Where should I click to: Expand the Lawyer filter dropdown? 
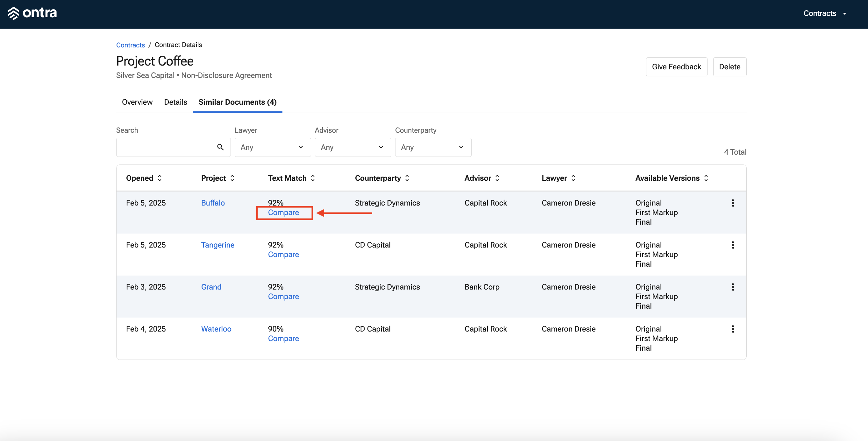pyautogui.click(x=273, y=147)
